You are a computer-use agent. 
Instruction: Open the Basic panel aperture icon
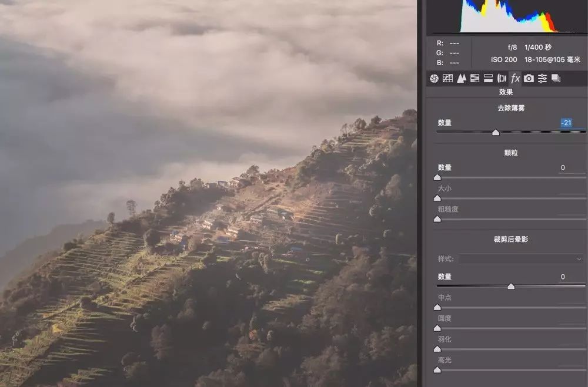[x=435, y=78]
